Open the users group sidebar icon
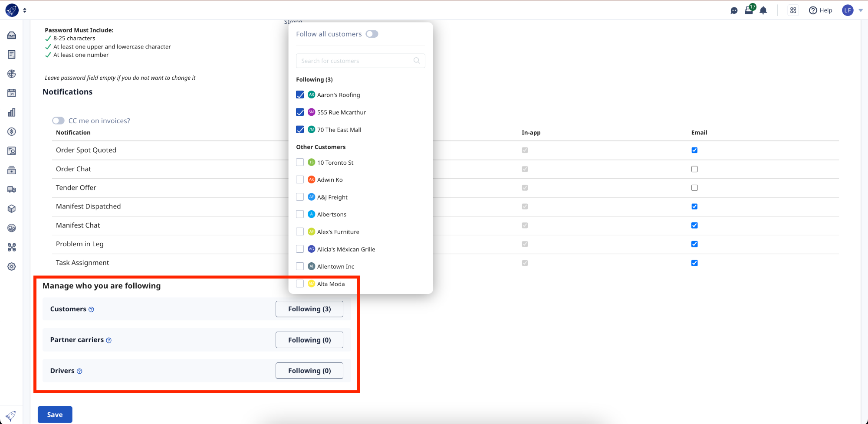Image resolution: width=868 pixels, height=424 pixels. (x=12, y=228)
